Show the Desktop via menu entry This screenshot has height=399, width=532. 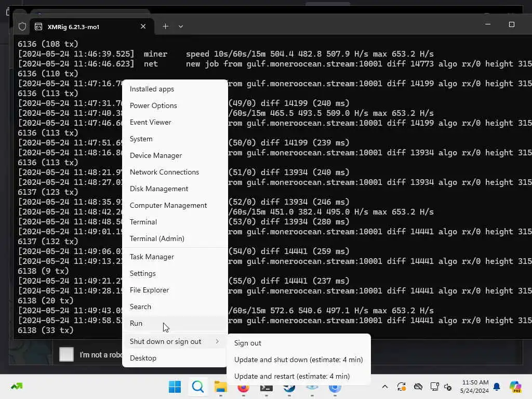point(175,358)
